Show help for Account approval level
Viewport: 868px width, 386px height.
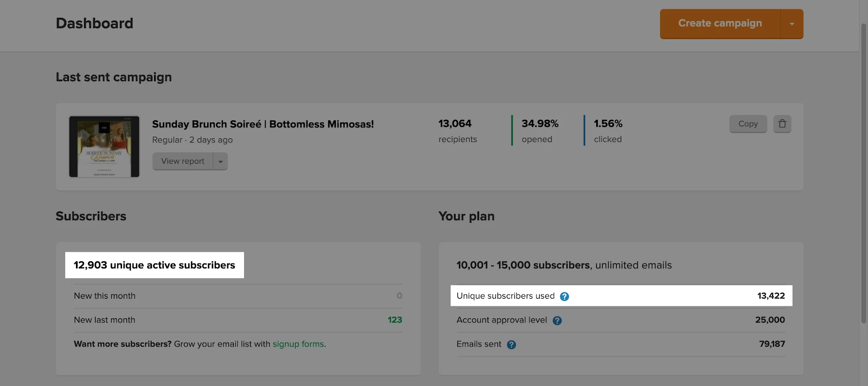[x=557, y=320]
